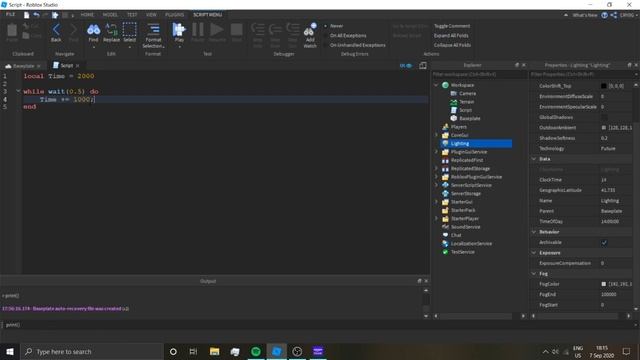
Task: Click Collapse All Folds action
Action: (x=452, y=45)
